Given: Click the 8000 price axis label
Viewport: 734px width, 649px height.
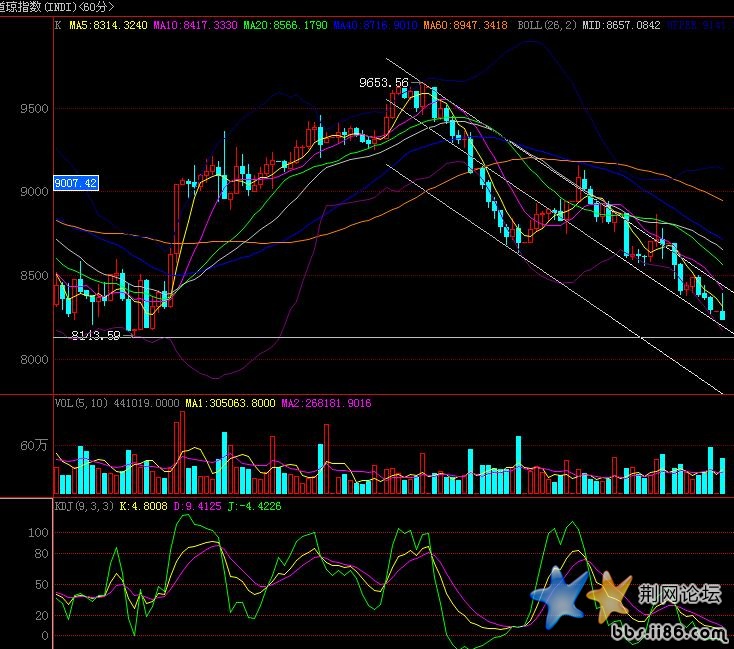Looking at the screenshot, I should pyautogui.click(x=34, y=359).
